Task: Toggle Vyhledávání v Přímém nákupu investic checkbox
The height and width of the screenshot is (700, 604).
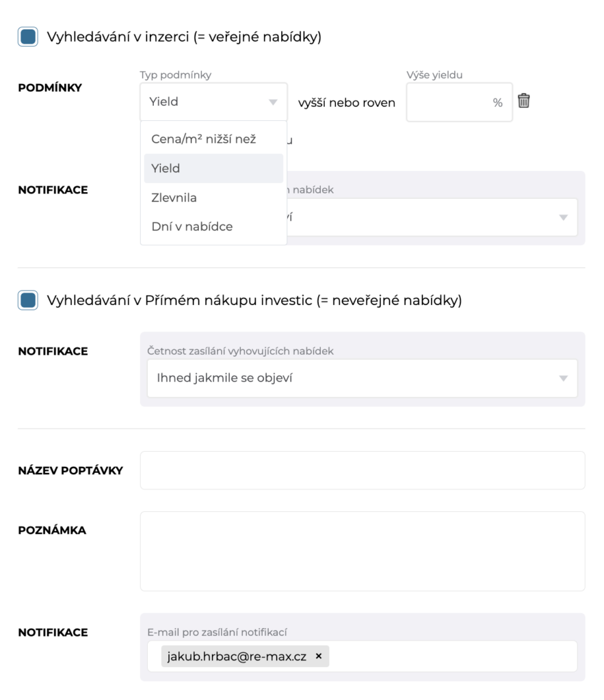Action: coord(28,300)
